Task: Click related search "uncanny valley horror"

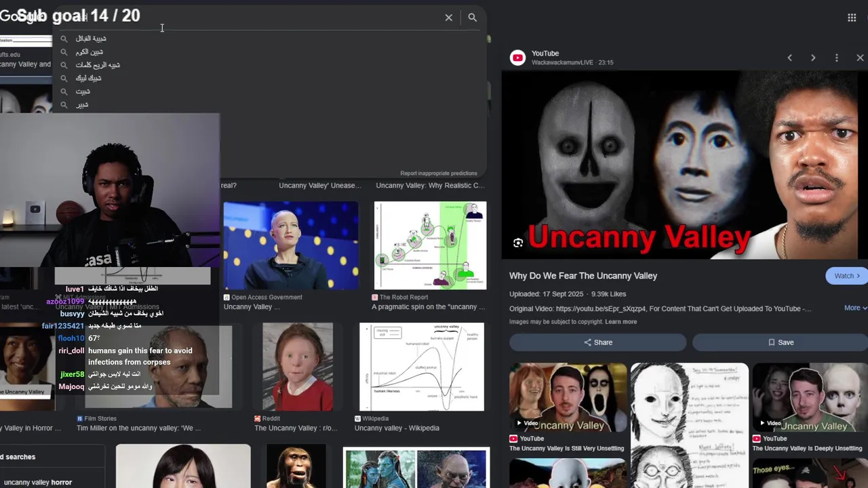Action: 38,483
